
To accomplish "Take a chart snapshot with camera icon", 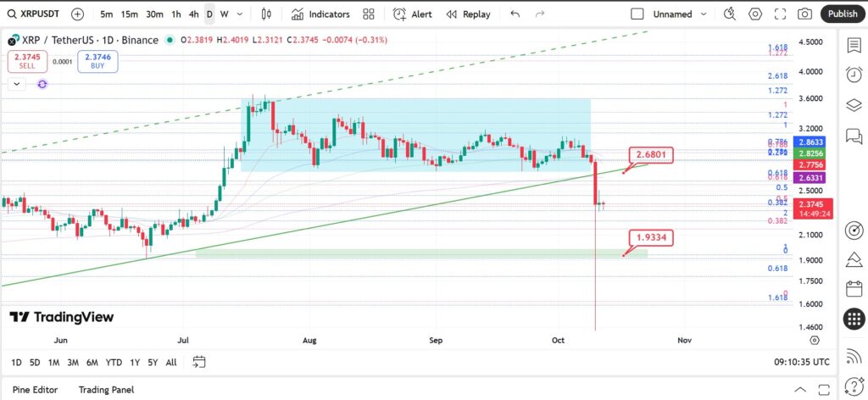I will pyautogui.click(x=804, y=14).
